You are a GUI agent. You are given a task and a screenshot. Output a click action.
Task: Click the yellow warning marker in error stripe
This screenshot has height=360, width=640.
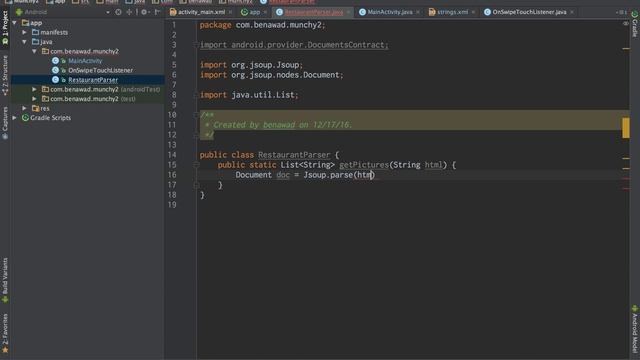click(x=626, y=128)
